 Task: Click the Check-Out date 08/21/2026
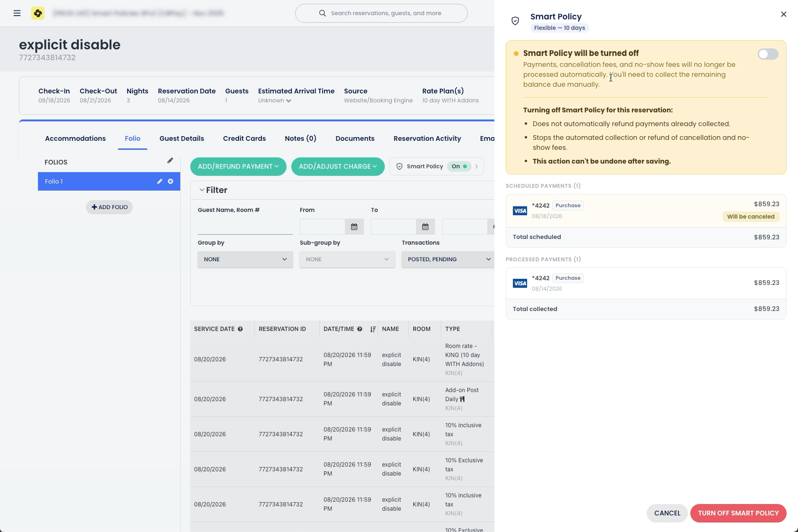[95, 101]
